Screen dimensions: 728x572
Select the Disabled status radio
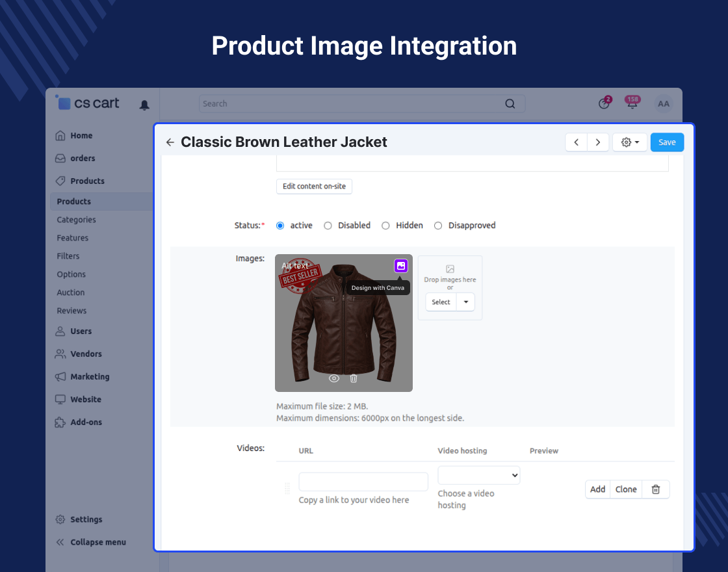coord(328,226)
